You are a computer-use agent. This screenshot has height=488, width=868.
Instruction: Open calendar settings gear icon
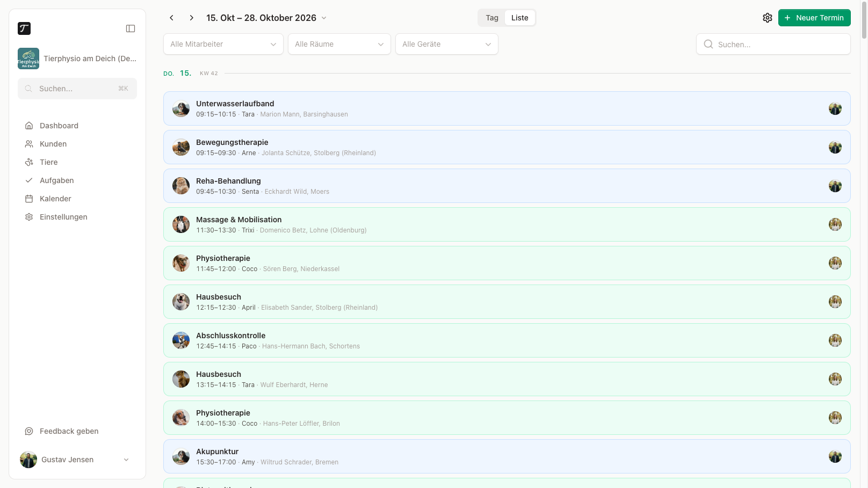(768, 18)
